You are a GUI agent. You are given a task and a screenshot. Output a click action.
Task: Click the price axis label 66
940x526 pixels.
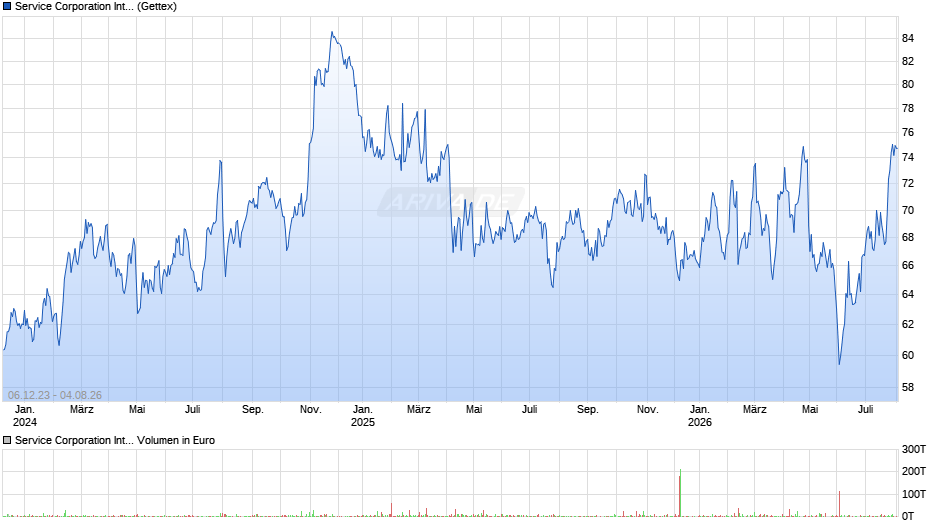(x=908, y=265)
